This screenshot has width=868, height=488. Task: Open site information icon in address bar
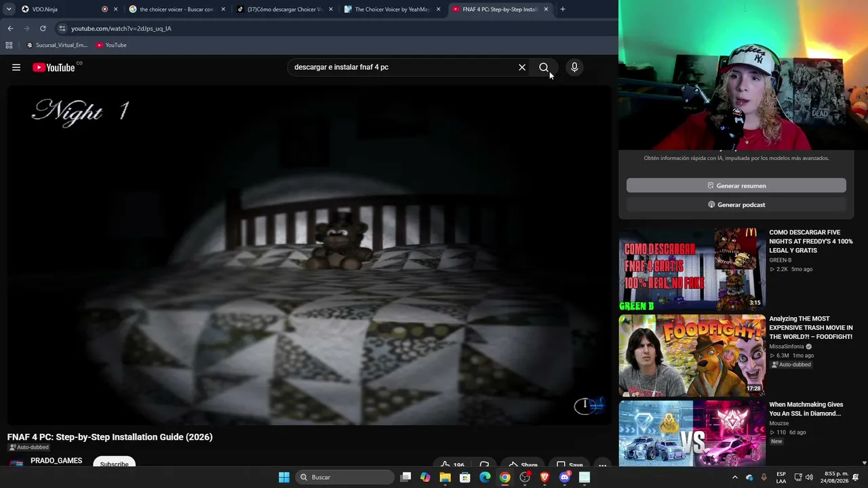click(62, 28)
